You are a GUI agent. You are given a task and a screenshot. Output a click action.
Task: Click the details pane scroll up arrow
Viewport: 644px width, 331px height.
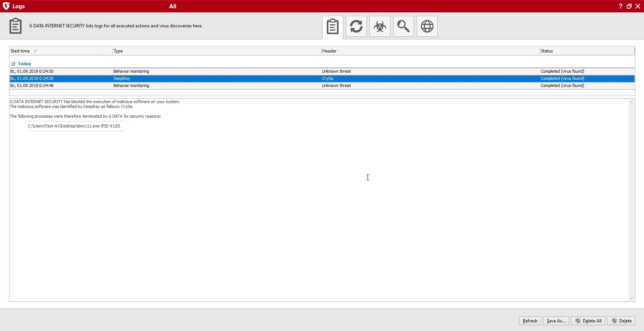pos(632,102)
